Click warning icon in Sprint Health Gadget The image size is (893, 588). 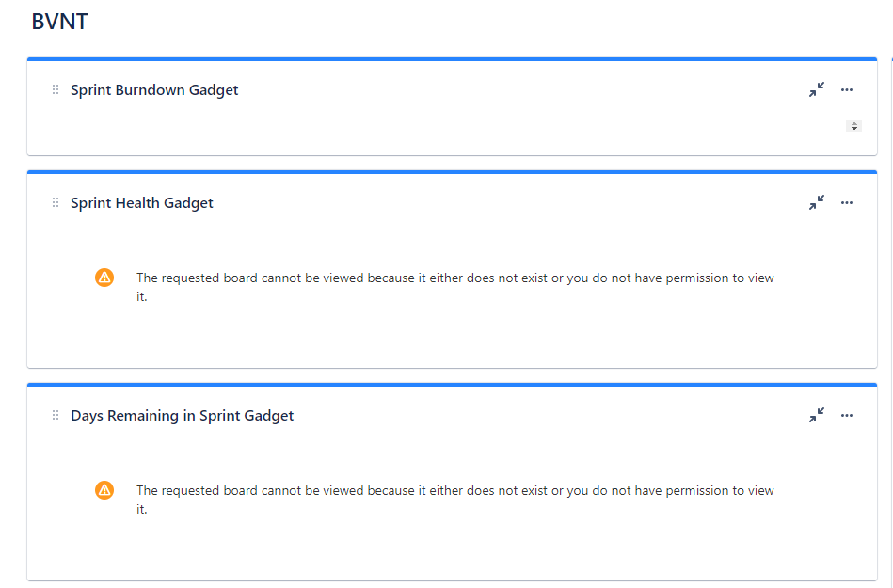[104, 278]
